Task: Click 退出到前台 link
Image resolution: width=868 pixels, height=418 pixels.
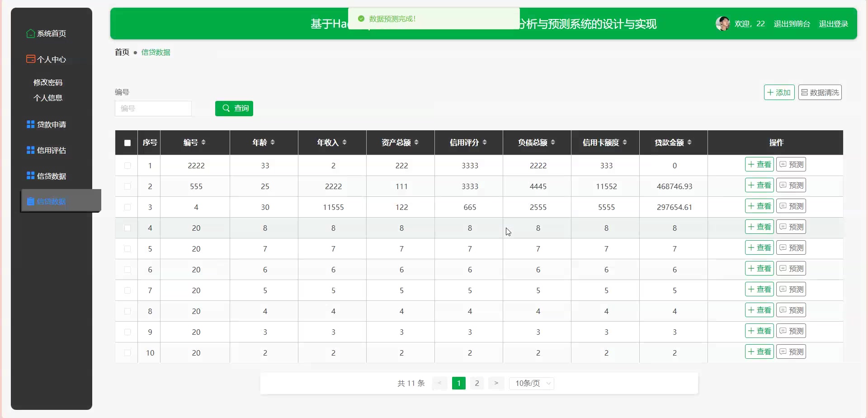Action: click(792, 24)
